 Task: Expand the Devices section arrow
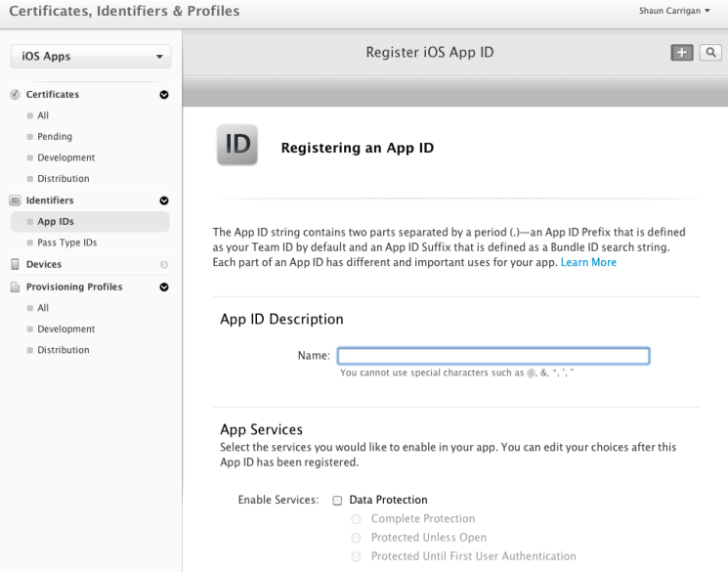[x=163, y=265]
